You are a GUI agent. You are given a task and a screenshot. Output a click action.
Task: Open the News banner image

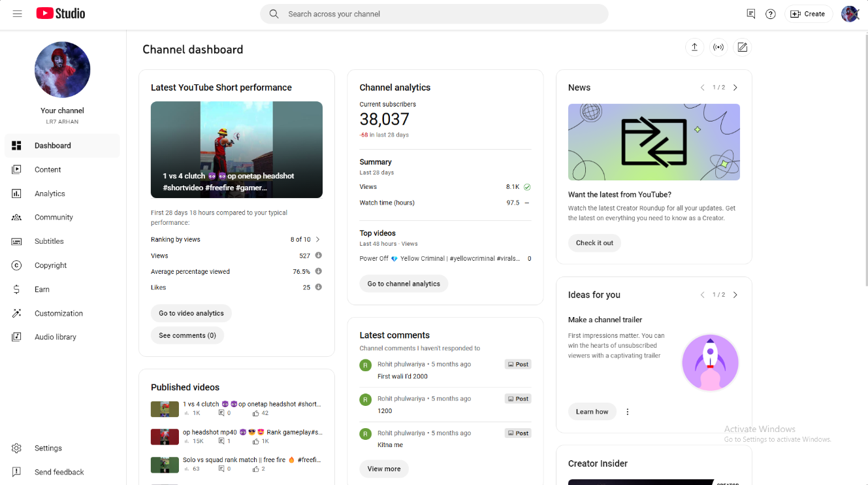[654, 142]
